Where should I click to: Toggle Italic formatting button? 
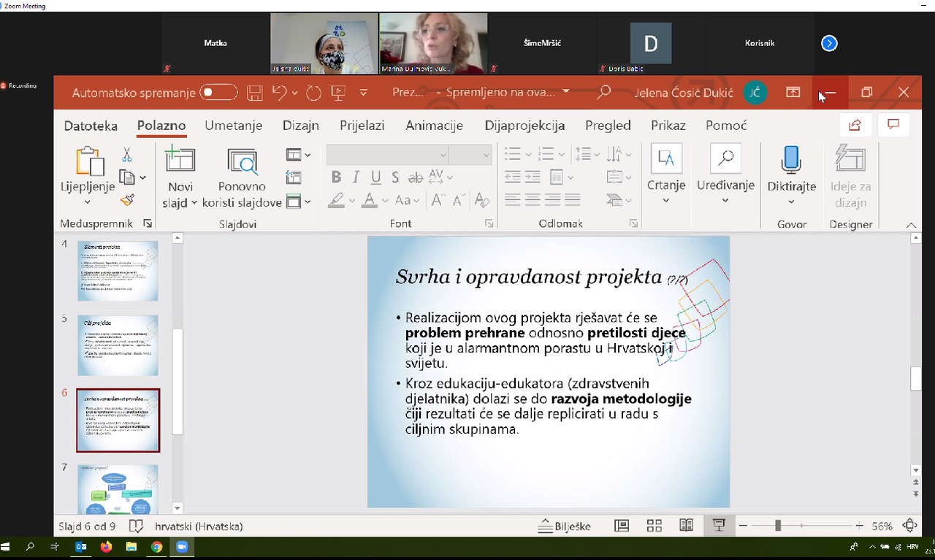[356, 177]
